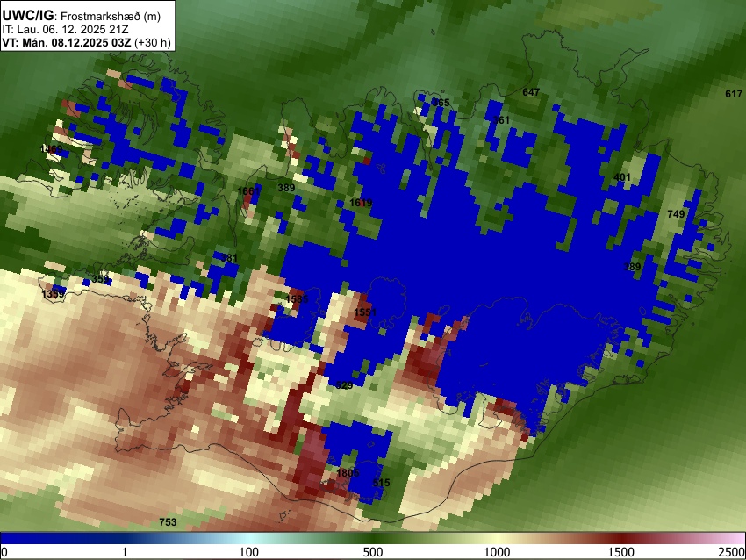Click the 'VT: Mán. 08.12.2025 03Z (+30 h)' line

coord(86,42)
